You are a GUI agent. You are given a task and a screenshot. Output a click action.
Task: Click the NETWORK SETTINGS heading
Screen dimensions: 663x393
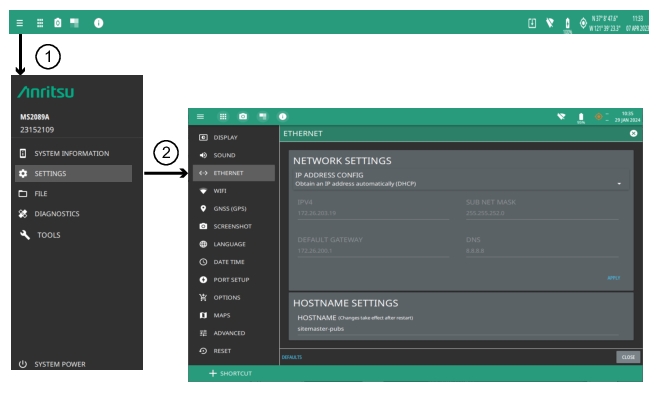coord(342,161)
